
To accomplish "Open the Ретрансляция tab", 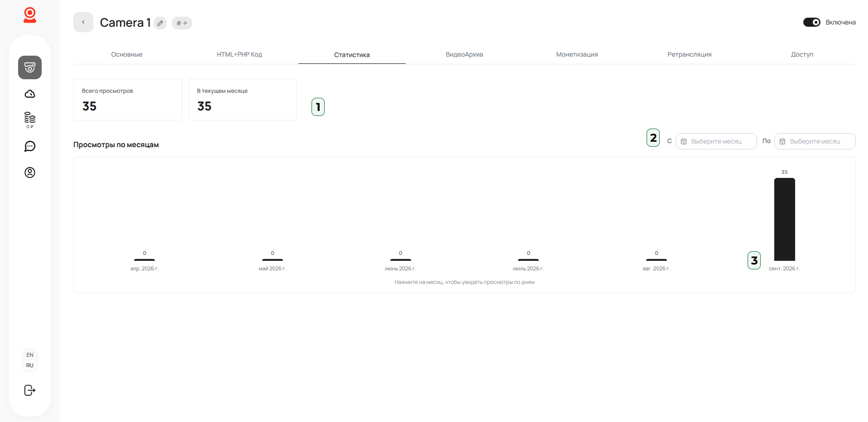I will click(x=690, y=54).
